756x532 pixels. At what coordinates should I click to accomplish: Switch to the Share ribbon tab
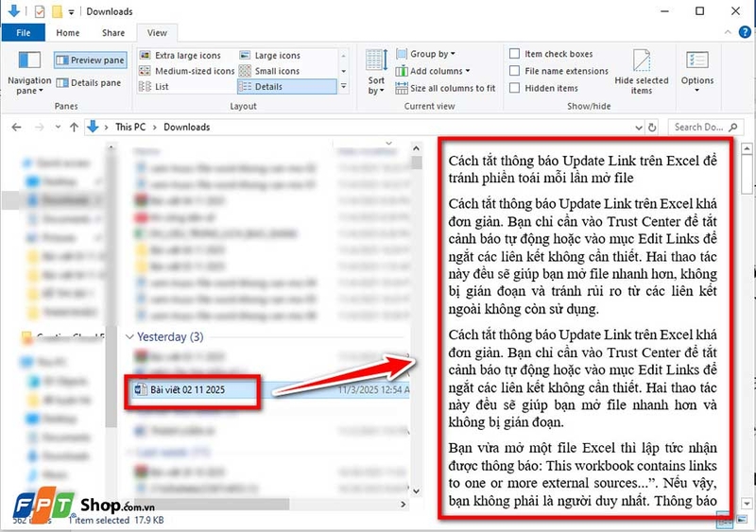coord(113,33)
